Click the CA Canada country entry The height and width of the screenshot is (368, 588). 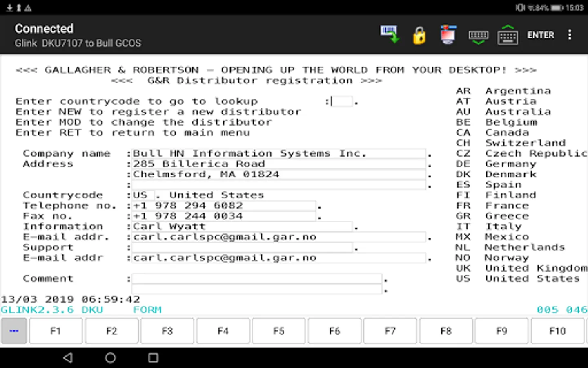[x=492, y=132]
